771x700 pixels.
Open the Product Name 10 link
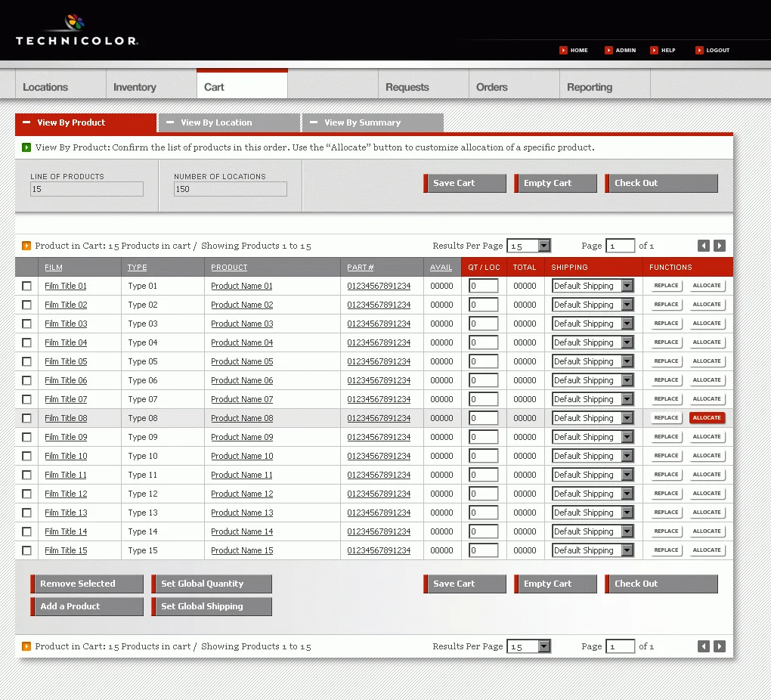click(242, 456)
